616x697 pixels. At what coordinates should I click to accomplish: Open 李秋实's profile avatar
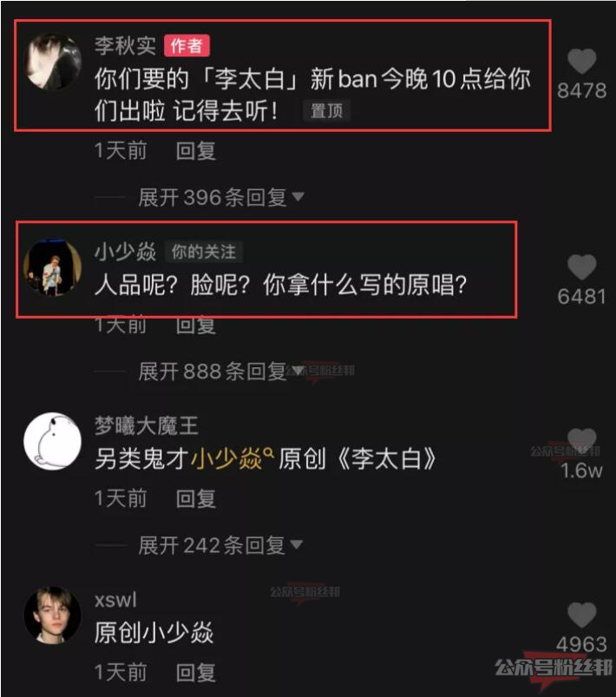pos(52,62)
